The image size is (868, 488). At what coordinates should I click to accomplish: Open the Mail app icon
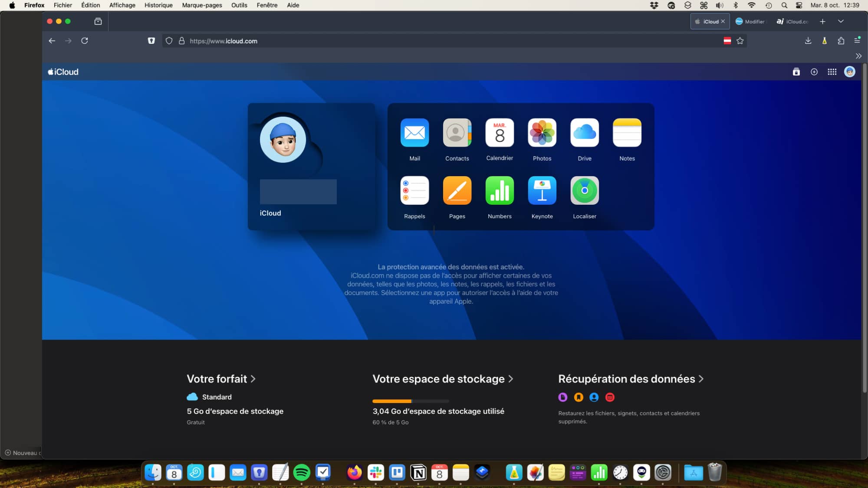tap(414, 133)
